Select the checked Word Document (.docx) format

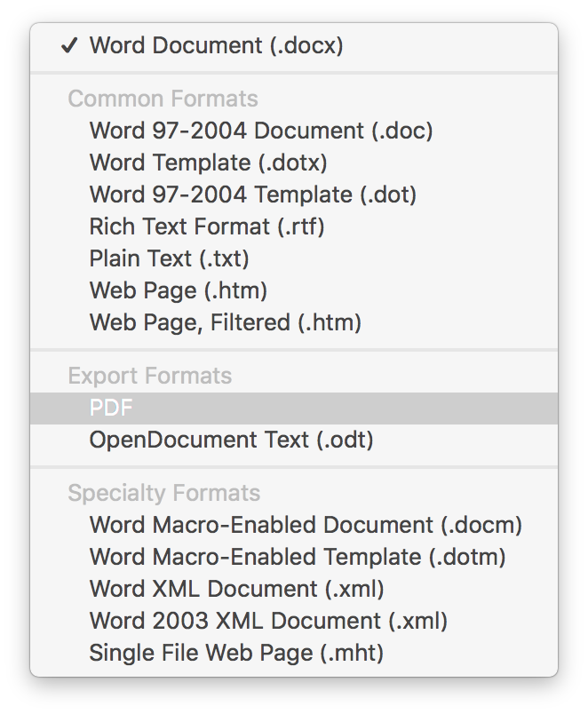point(294,45)
